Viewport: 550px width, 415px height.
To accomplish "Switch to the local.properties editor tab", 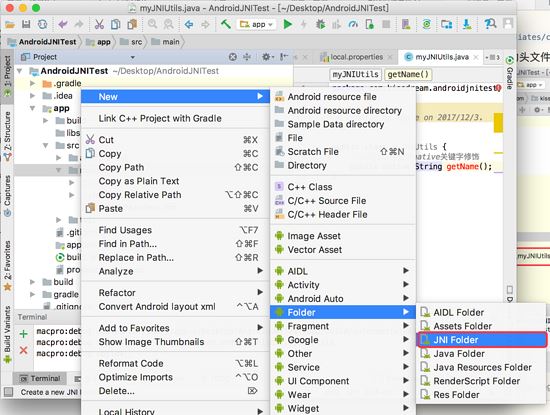I will [x=356, y=57].
